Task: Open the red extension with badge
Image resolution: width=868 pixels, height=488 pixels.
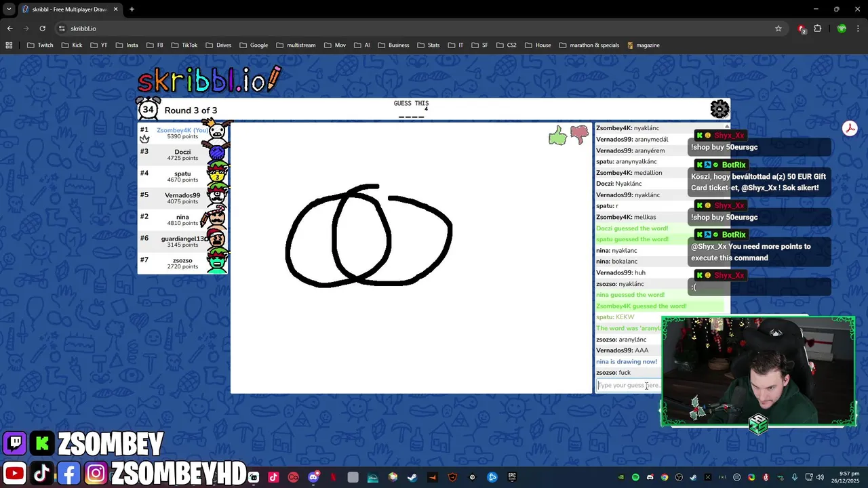Action: tap(802, 28)
